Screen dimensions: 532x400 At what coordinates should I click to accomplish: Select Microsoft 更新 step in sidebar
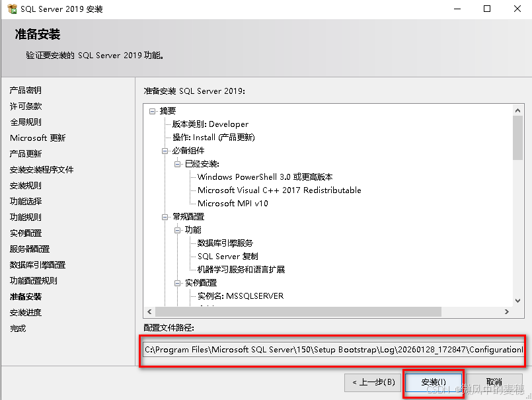coord(38,138)
